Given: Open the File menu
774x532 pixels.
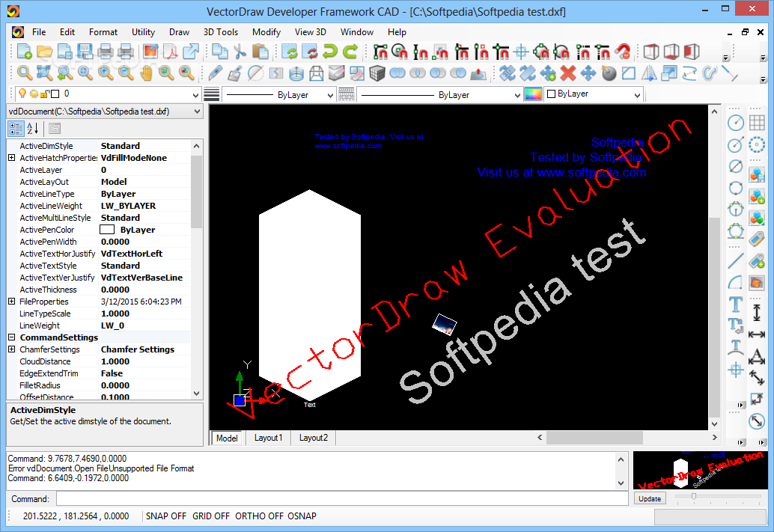Looking at the screenshot, I should pos(39,32).
